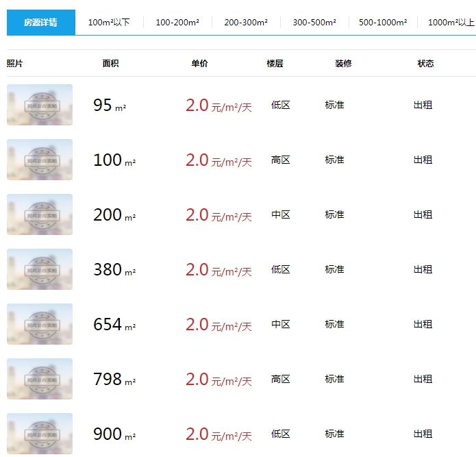View the thumbnail of the 380 m² listing
476x457 pixels.
pos(40,269)
